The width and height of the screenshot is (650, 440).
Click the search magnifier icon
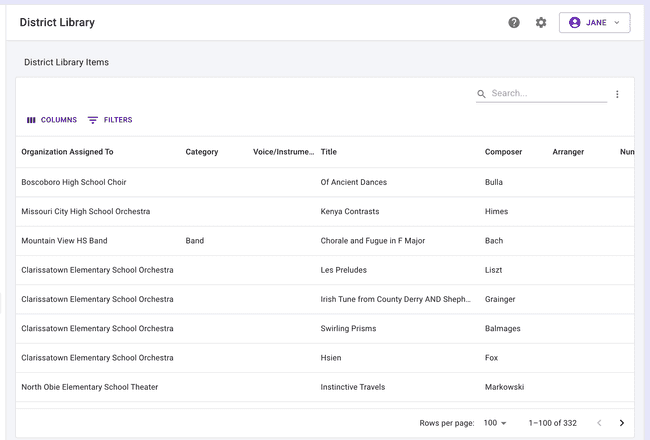(x=482, y=94)
